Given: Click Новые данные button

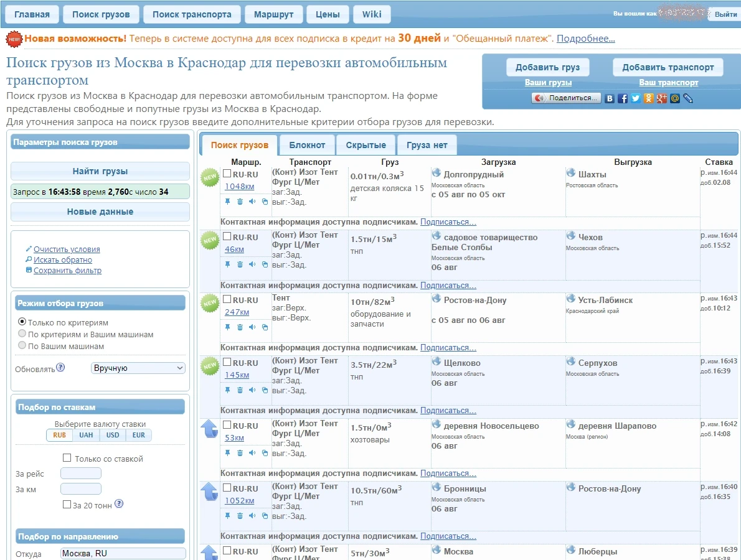Looking at the screenshot, I should pos(100,212).
